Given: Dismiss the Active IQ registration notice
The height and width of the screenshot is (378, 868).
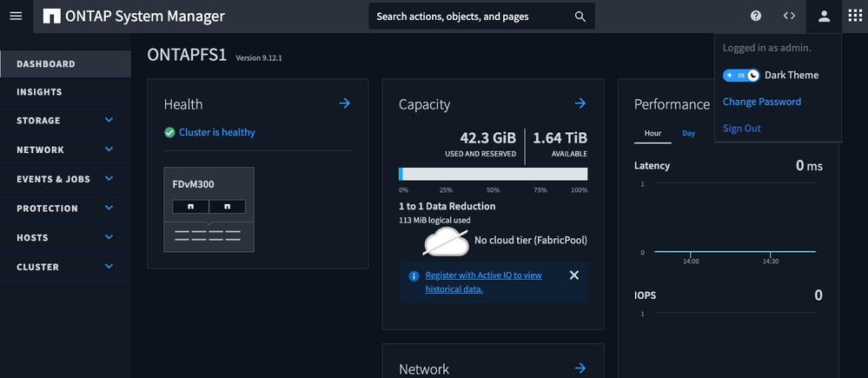Looking at the screenshot, I should click(573, 275).
